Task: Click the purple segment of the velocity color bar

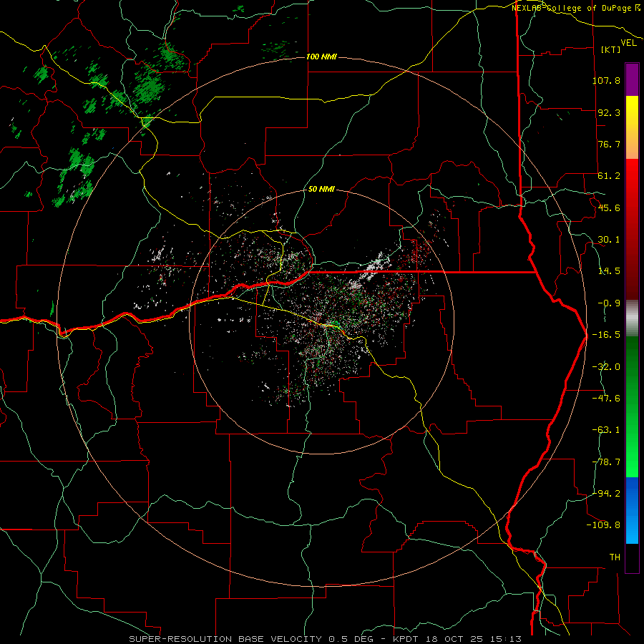Action: [x=632, y=79]
